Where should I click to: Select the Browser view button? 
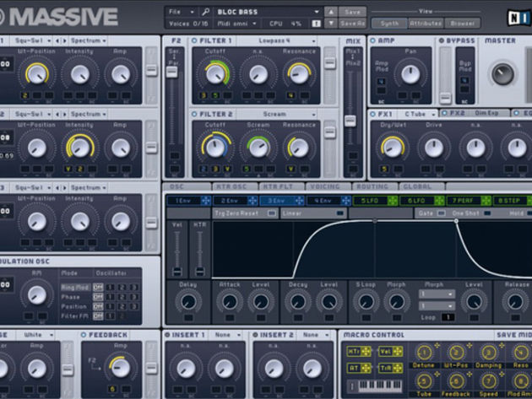(462, 24)
